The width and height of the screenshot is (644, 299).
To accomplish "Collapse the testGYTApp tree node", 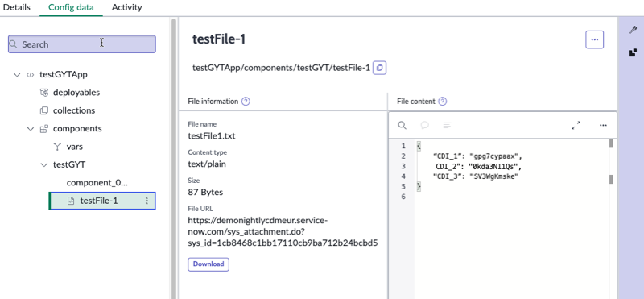I will tap(17, 75).
